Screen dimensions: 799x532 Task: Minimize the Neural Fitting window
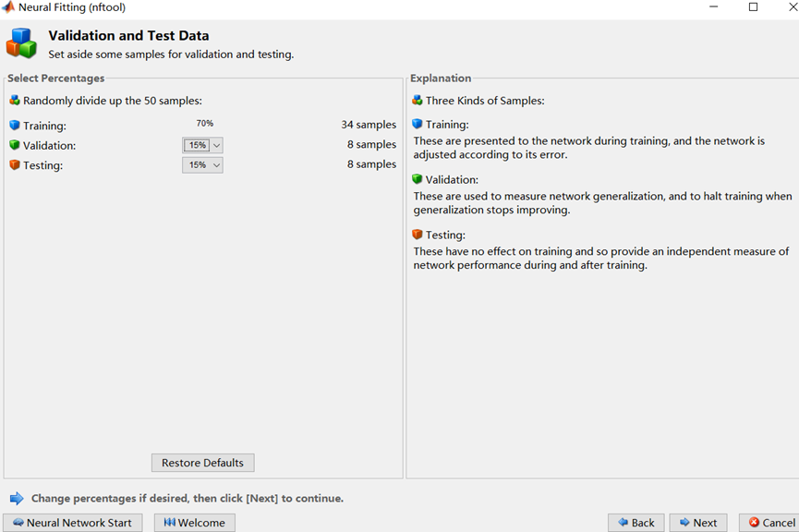tap(713, 7)
